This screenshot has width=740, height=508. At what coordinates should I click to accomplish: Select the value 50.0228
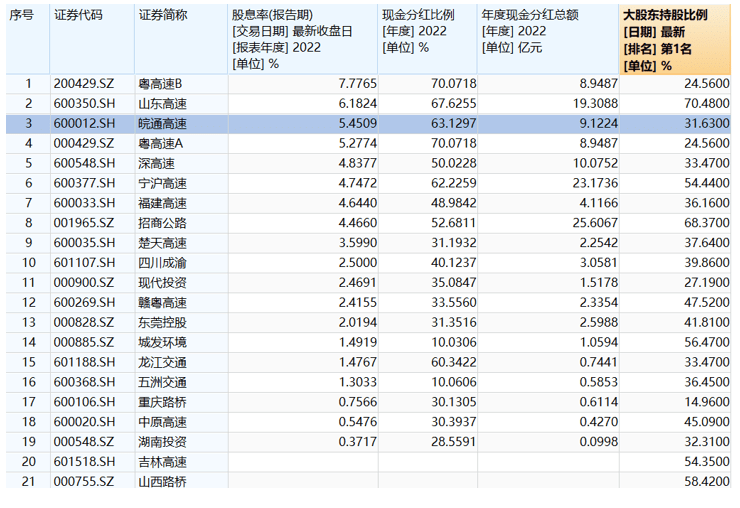click(x=454, y=163)
